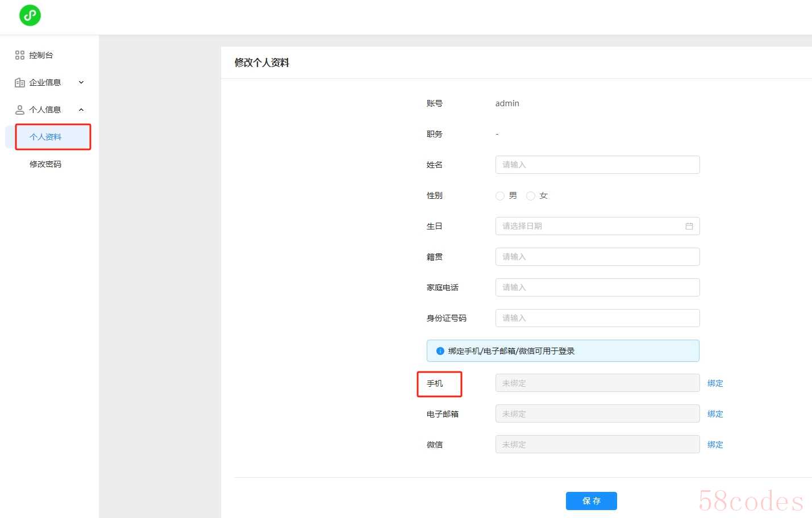This screenshot has height=518, width=812.
Task: Click the blue info icon in the notice
Action: (440, 351)
